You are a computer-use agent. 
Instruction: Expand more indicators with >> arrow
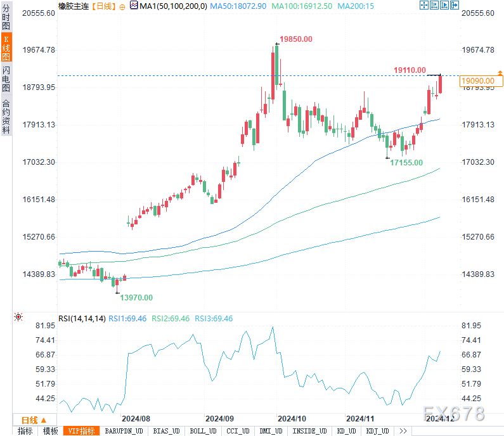pyautogui.click(x=403, y=431)
